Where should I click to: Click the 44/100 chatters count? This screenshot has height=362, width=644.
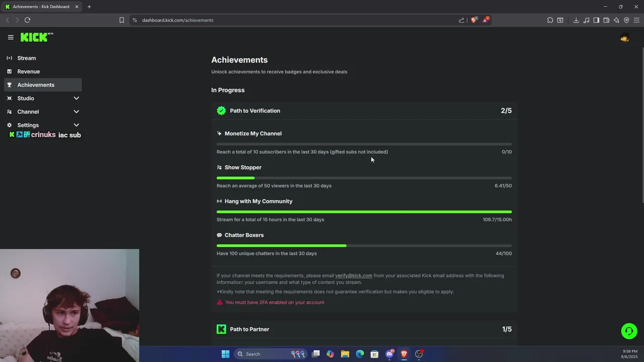pos(504,253)
